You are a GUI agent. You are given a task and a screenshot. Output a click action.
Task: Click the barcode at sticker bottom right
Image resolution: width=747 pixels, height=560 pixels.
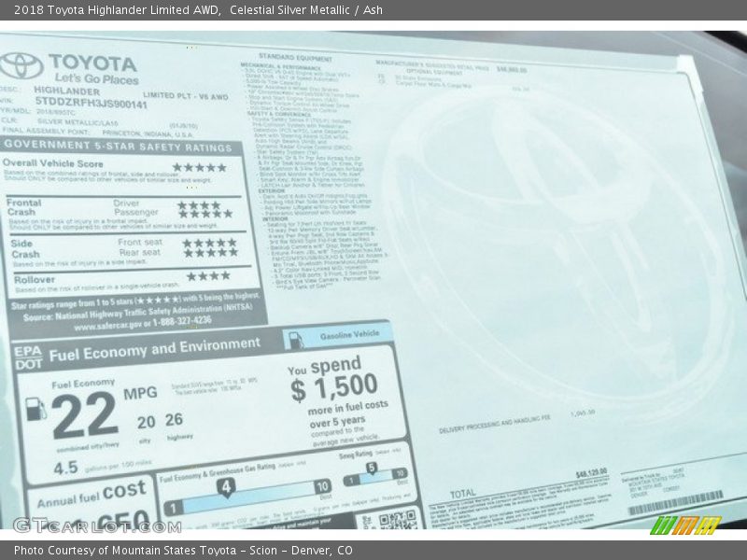click(675, 504)
